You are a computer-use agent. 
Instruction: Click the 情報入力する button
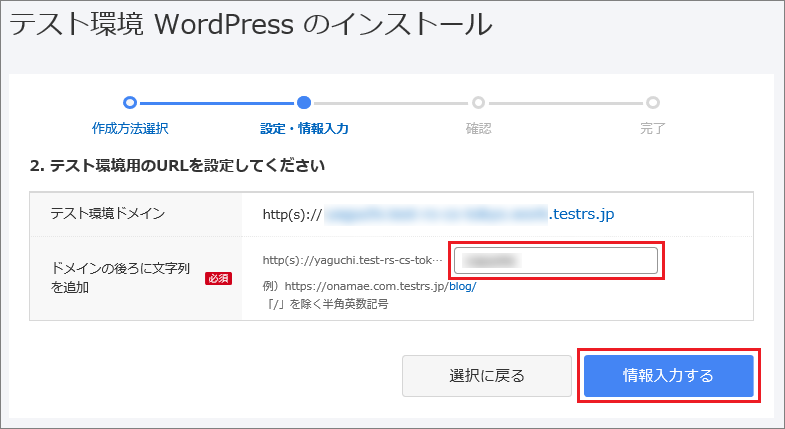click(x=668, y=376)
